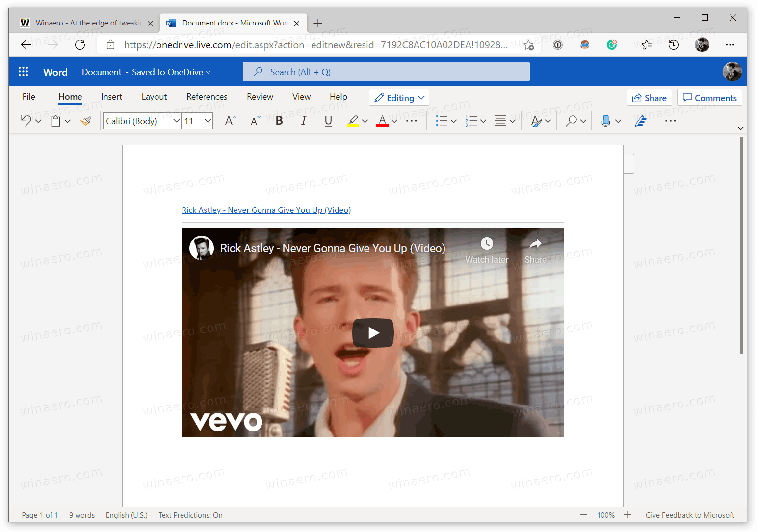Click the browser refresh icon
The width and height of the screenshot is (757, 532).
(80, 45)
